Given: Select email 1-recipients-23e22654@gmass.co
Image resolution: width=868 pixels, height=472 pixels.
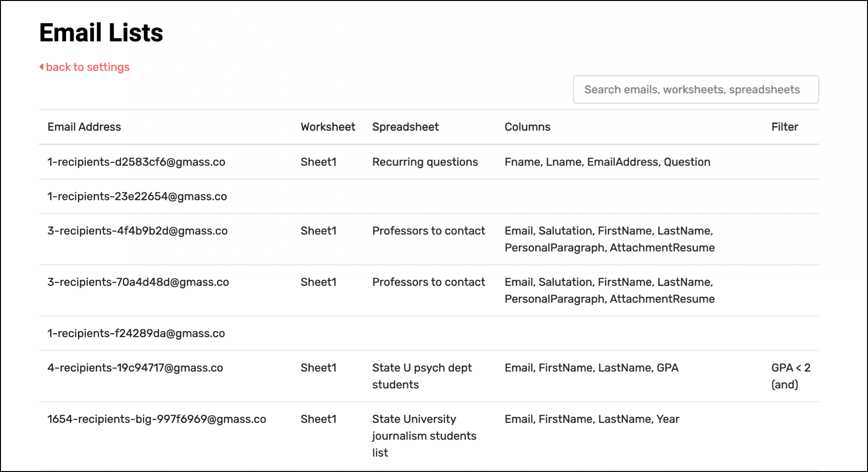Looking at the screenshot, I should (137, 196).
